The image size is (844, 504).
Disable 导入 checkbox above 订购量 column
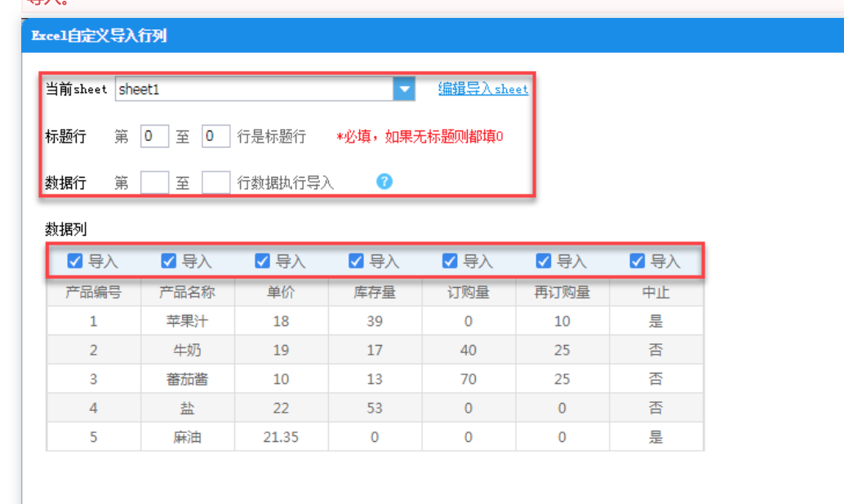[x=450, y=261]
